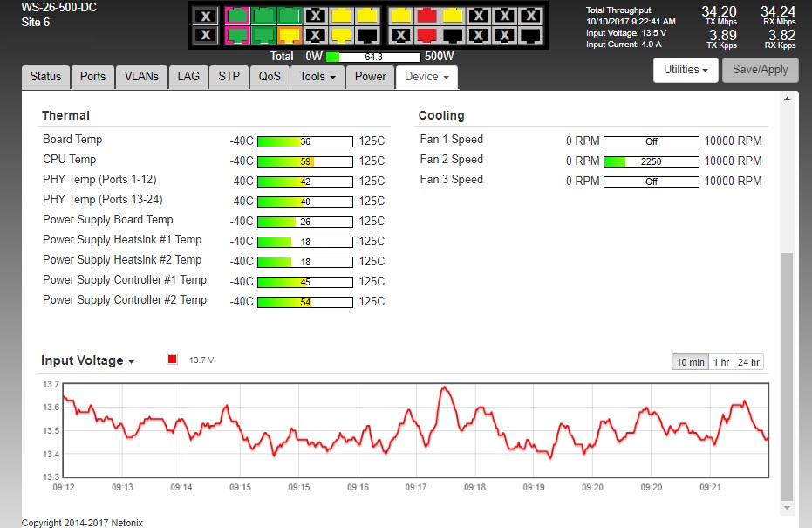Click the Fan 2 Speed bar

[x=652, y=161]
